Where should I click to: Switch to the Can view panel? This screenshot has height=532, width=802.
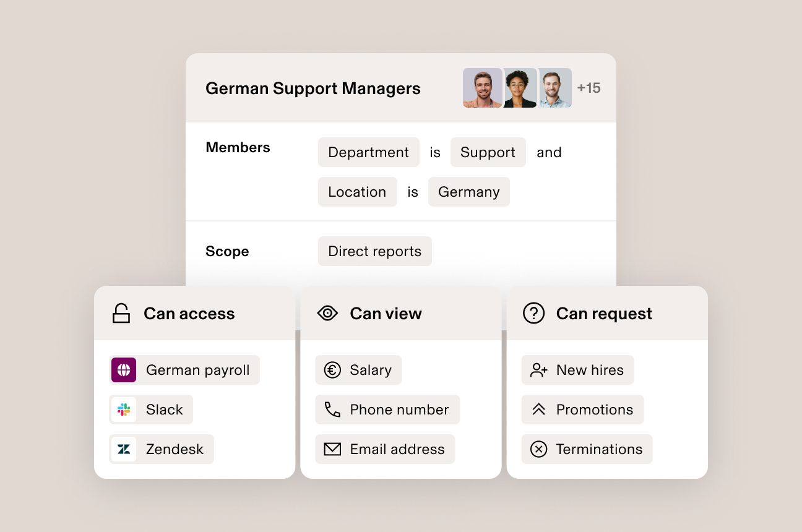tap(386, 314)
